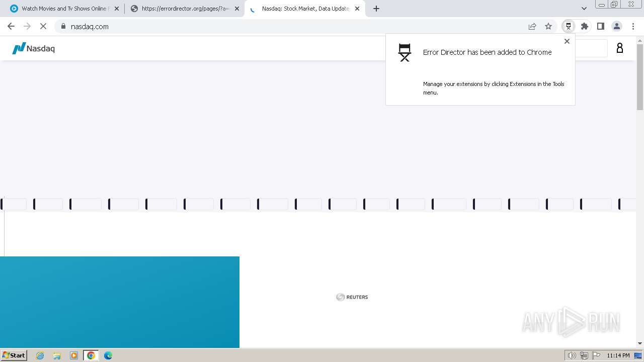Open new tab with plus
This screenshot has width=644, height=362.
[x=376, y=9]
